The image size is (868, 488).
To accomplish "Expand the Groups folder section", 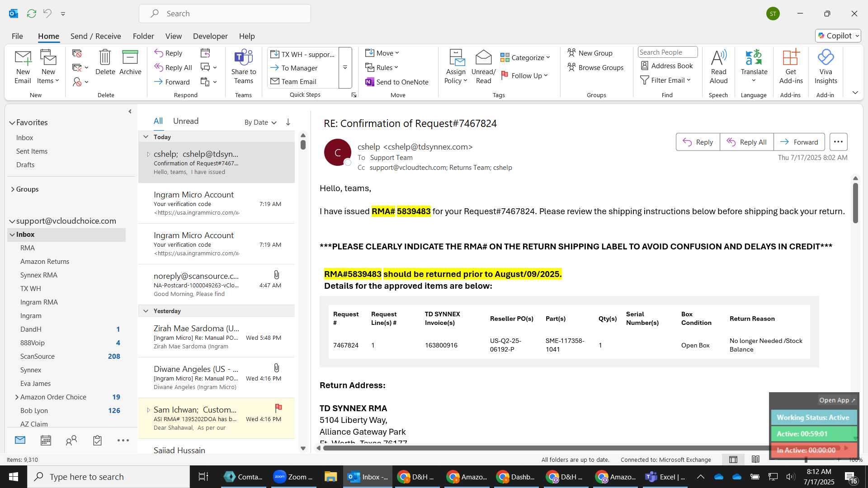I will point(13,189).
